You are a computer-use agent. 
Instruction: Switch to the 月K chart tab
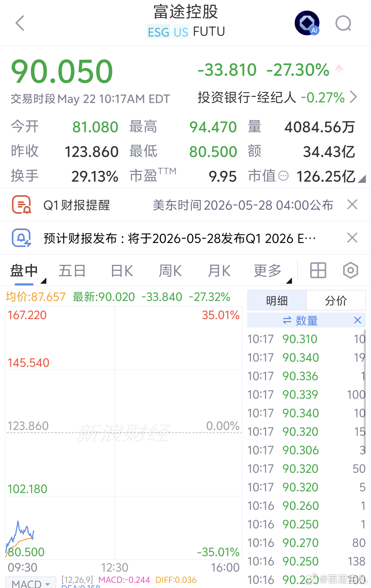219,271
